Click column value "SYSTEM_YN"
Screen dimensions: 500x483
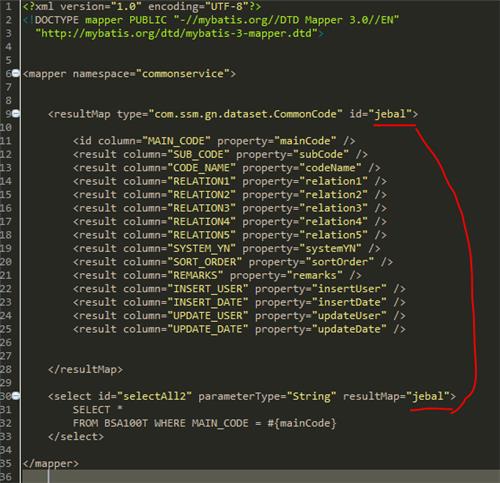(201, 248)
